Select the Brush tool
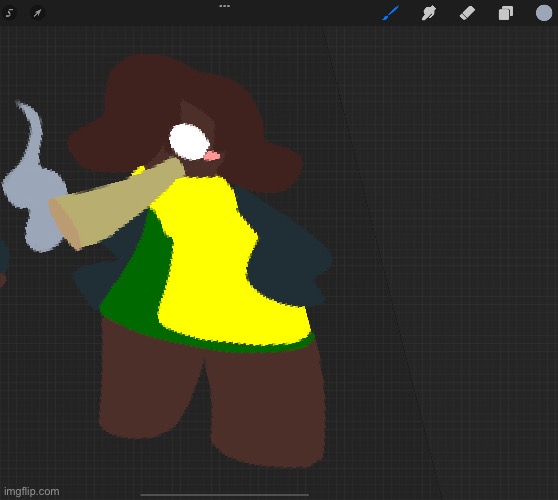 point(390,13)
